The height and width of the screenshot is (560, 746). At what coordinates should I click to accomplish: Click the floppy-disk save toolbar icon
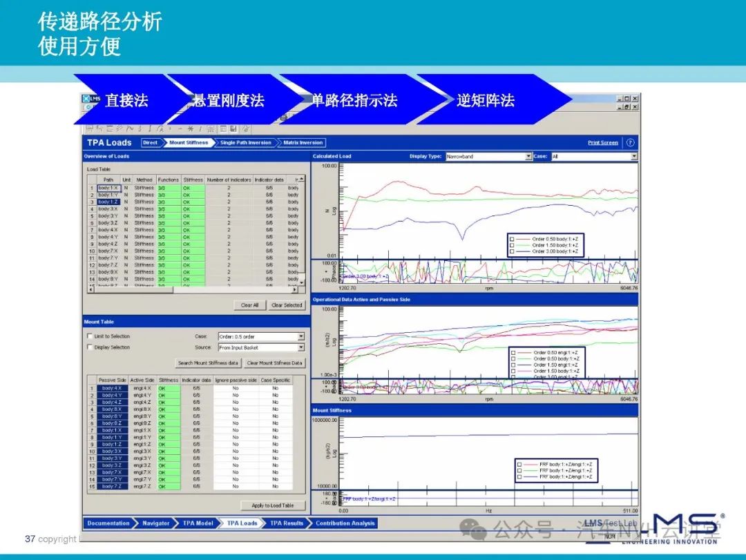click(233, 128)
